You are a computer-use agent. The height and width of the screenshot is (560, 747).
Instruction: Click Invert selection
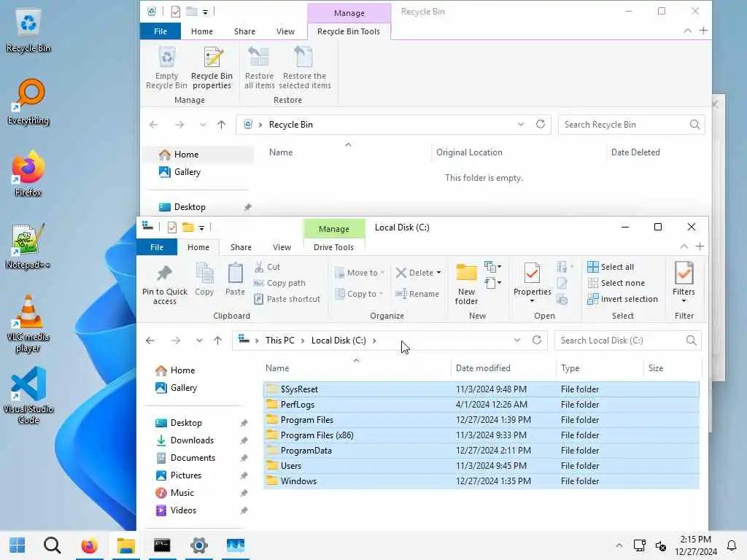click(x=623, y=299)
